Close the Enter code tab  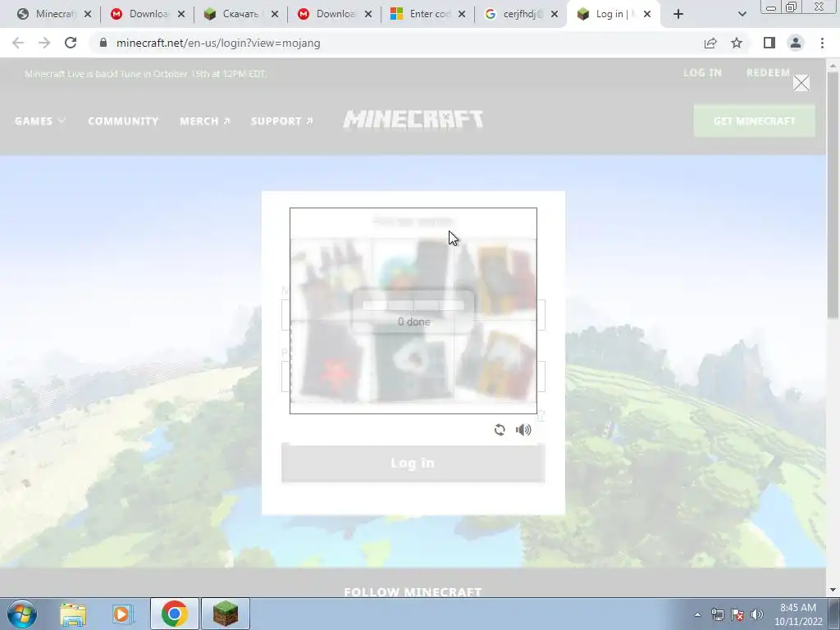(462, 14)
